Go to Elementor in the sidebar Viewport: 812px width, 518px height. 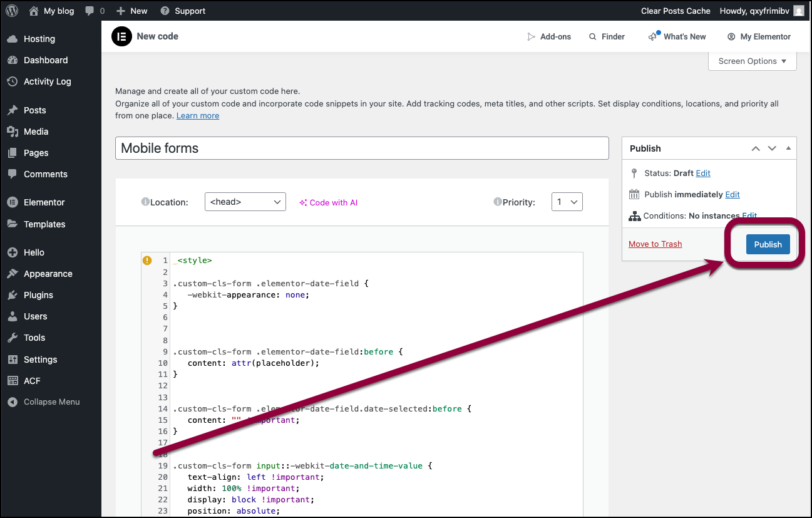tap(44, 202)
